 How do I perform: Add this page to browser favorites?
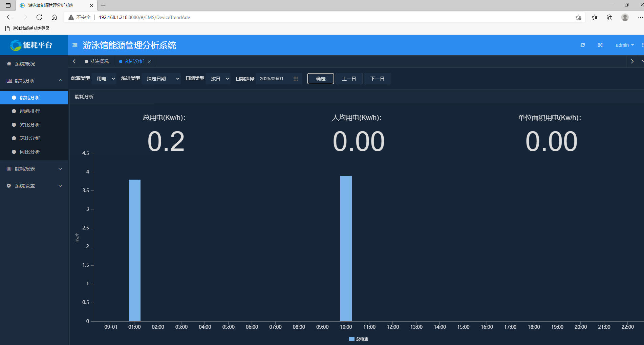(x=578, y=17)
